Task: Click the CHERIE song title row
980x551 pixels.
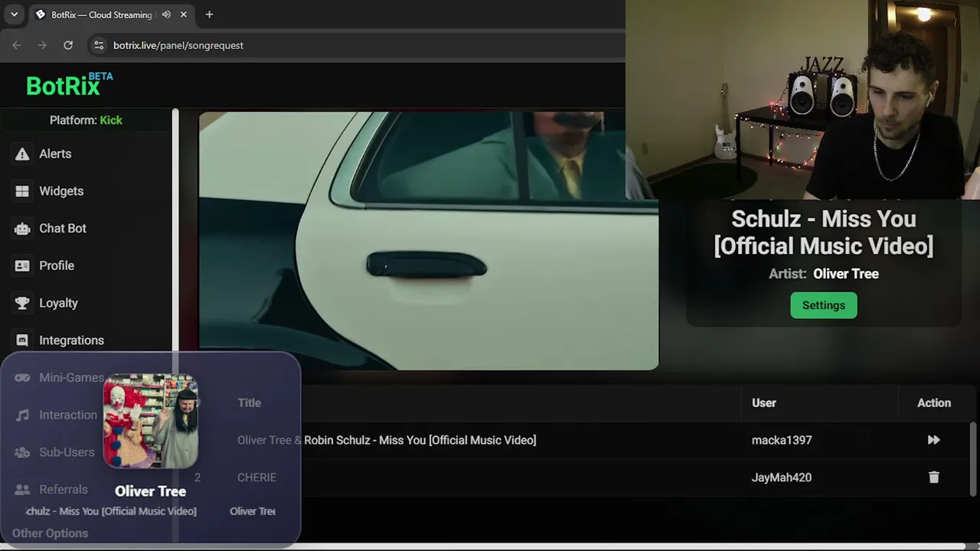Action: (256, 478)
